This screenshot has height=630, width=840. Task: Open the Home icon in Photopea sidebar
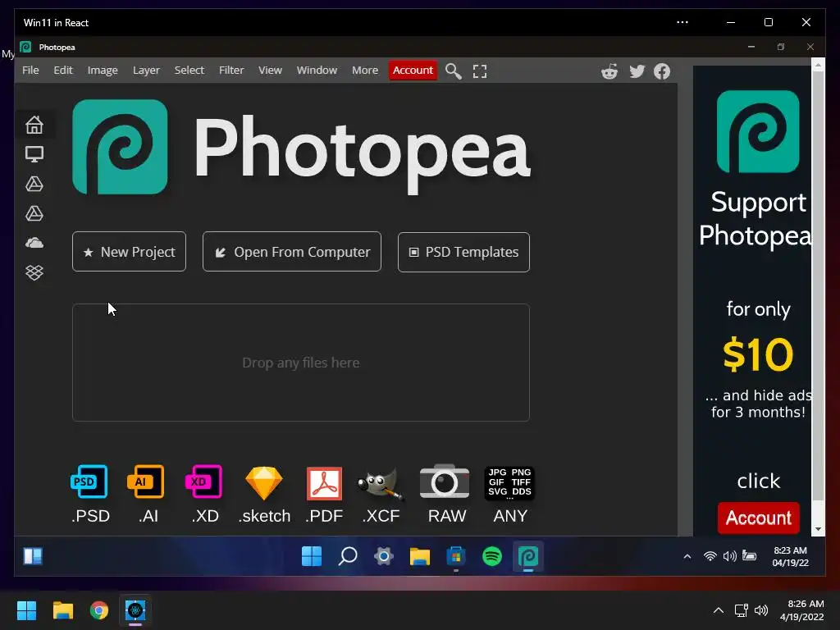click(34, 125)
